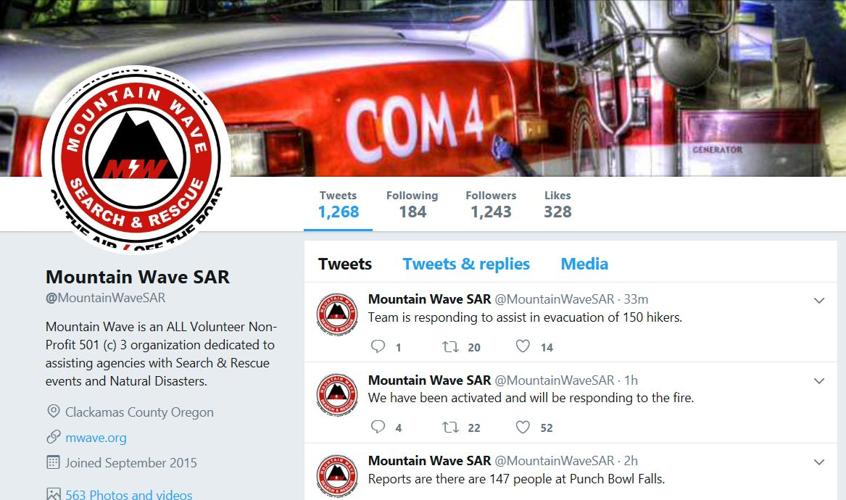
Task: Like the fire activation tweet
Action: click(522, 427)
